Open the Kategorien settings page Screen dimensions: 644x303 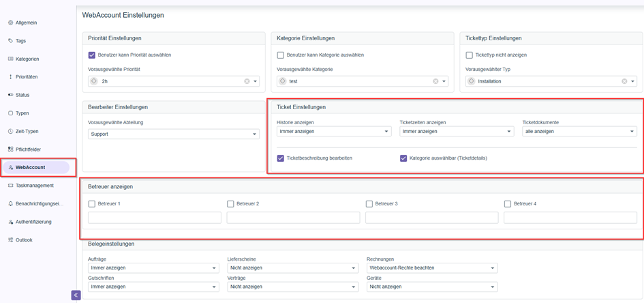tap(27, 59)
